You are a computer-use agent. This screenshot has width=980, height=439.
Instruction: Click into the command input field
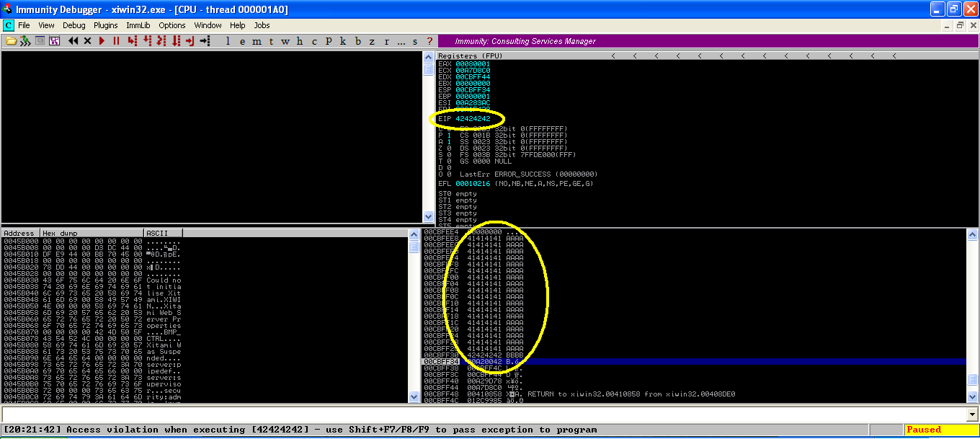[x=483, y=414]
